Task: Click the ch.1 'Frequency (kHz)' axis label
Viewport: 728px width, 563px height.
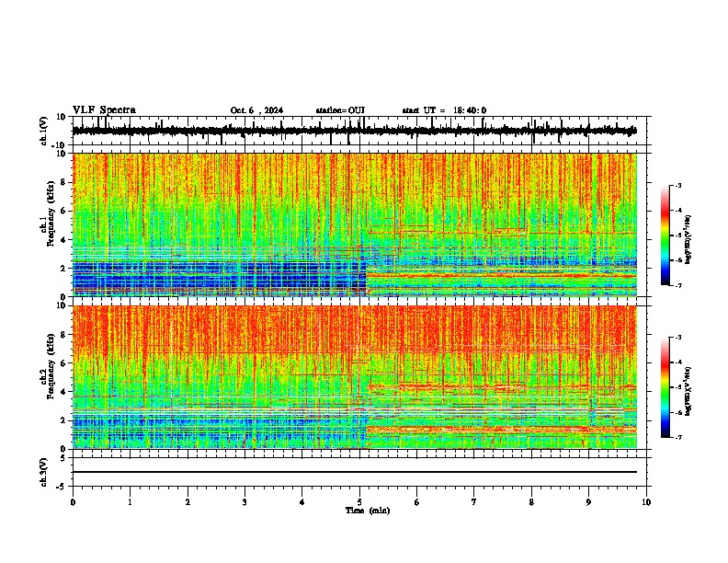Action: click(51, 213)
